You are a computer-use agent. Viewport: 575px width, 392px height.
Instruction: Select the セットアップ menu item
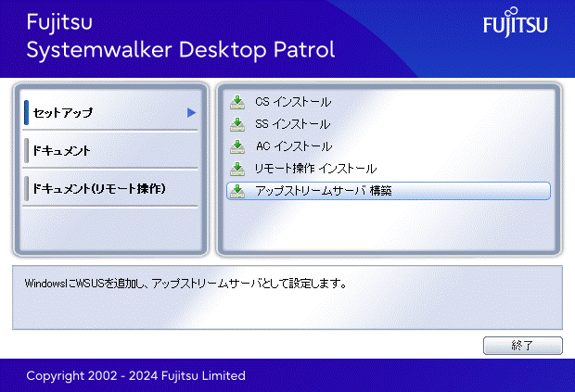point(110,112)
